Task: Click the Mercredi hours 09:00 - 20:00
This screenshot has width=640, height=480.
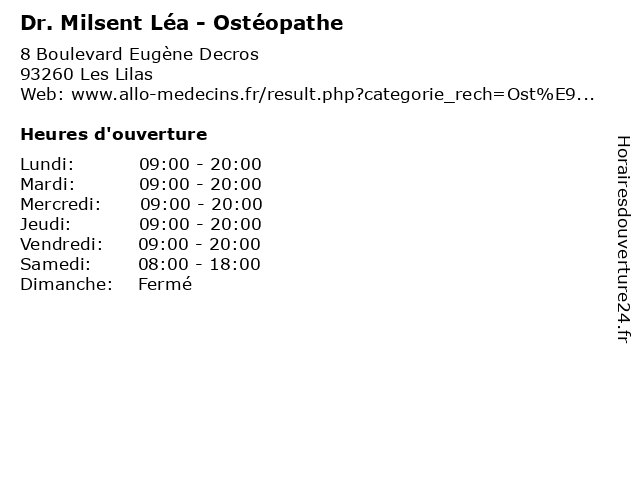Action: [x=201, y=204]
